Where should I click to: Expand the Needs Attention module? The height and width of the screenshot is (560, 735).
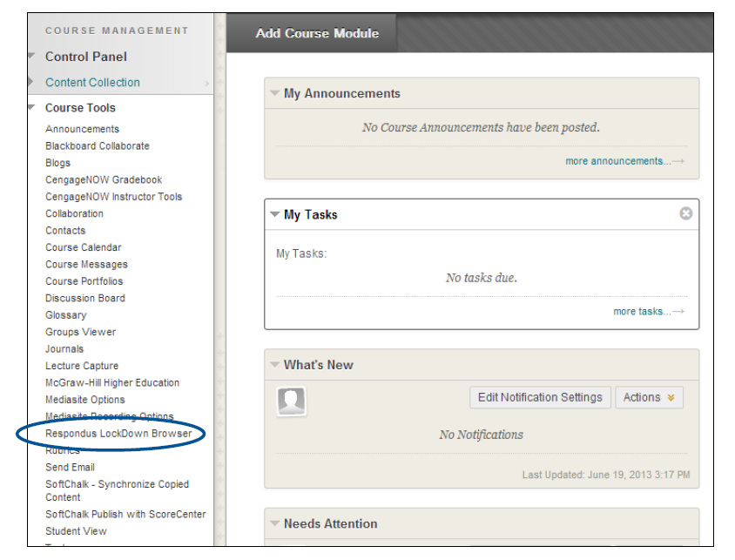274,524
